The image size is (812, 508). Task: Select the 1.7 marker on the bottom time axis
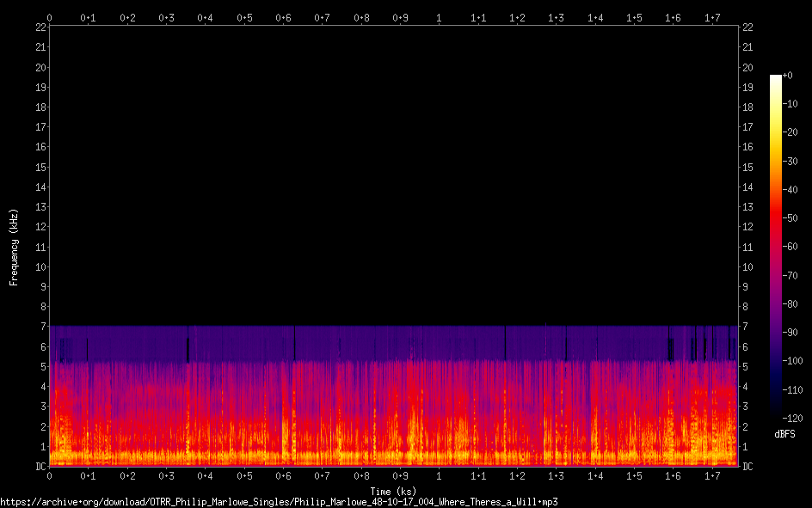coord(712,475)
